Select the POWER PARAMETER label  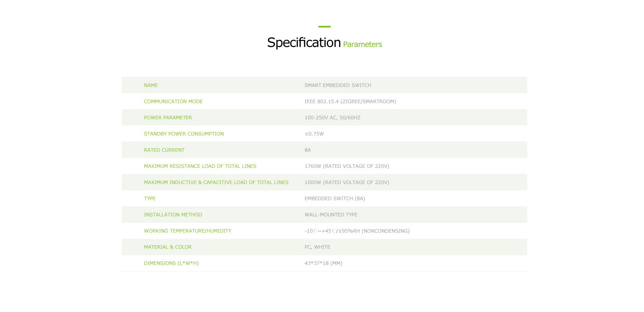168,118
